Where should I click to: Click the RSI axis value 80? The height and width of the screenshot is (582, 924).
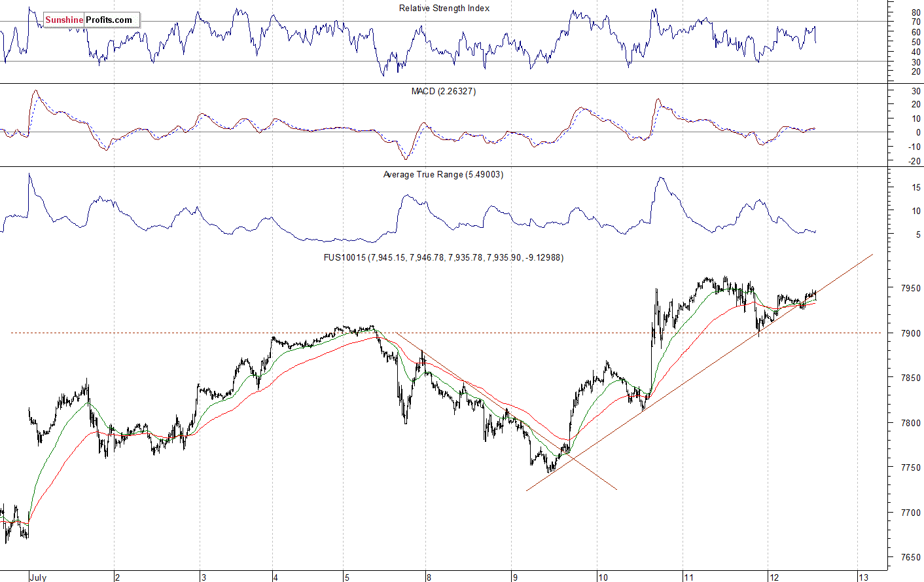point(916,13)
